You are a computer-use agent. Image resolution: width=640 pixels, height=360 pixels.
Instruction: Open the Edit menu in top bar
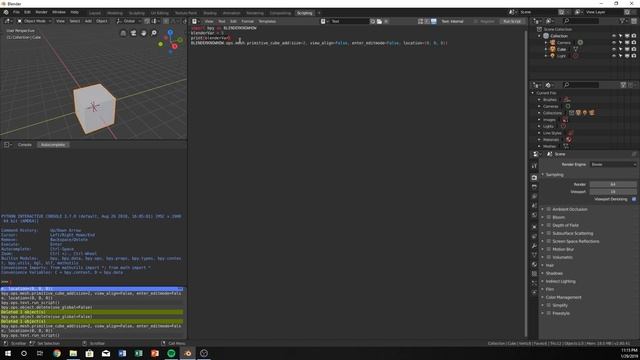click(27, 12)
